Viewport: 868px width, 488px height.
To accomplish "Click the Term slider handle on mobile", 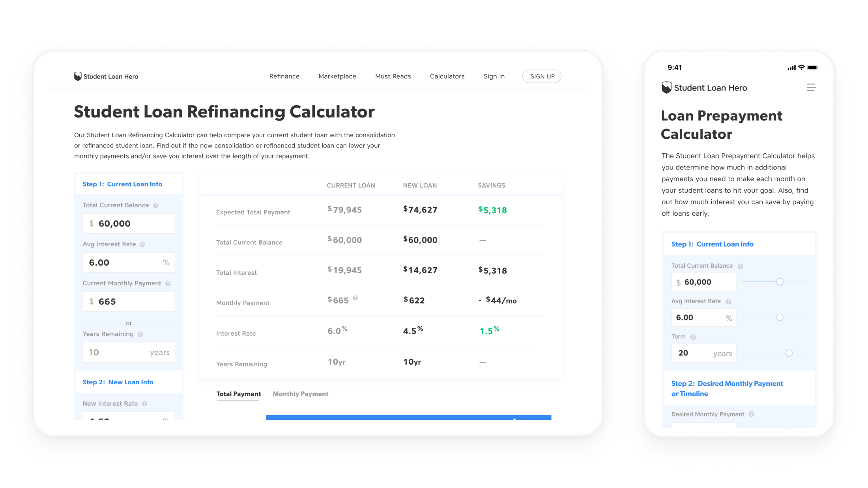I will (789, 353).
